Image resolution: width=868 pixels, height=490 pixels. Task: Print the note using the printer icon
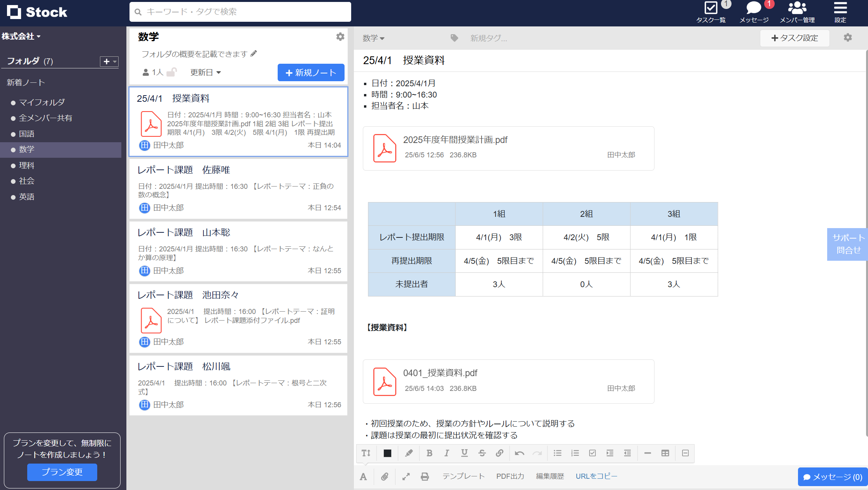[x=425, y=476]
